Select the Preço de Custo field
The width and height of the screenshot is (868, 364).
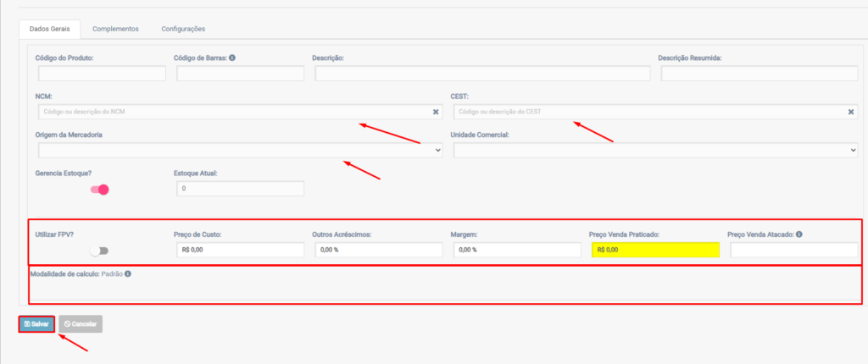click(240, 250)
